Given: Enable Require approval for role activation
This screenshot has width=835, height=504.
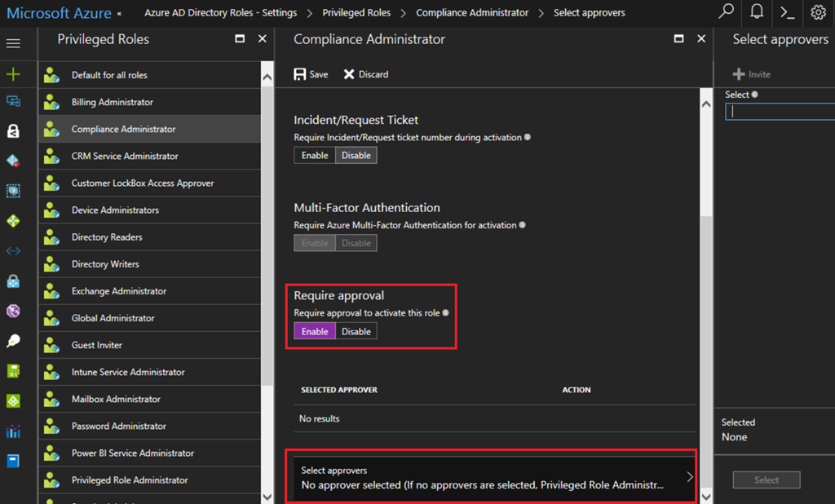Looking at the screenshot, I should (x=315, y=331).
